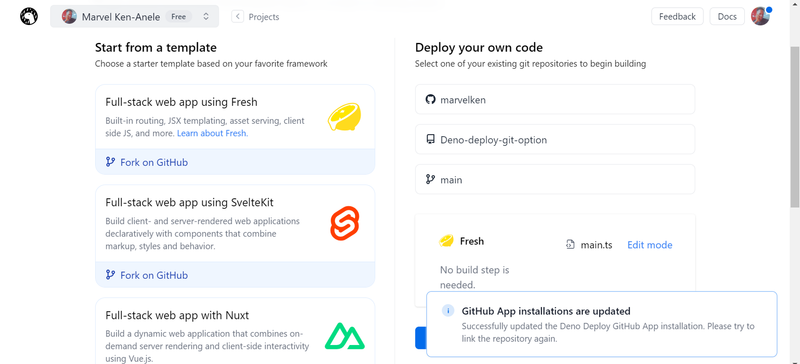Open the Learn about Fresh link
This screenshot has height=364, width=800.
coord(213,133)
